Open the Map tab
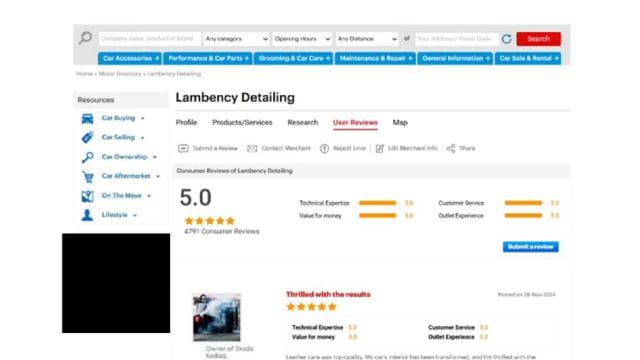The height and width of the screenshot is (360, 640). [400, 122]
